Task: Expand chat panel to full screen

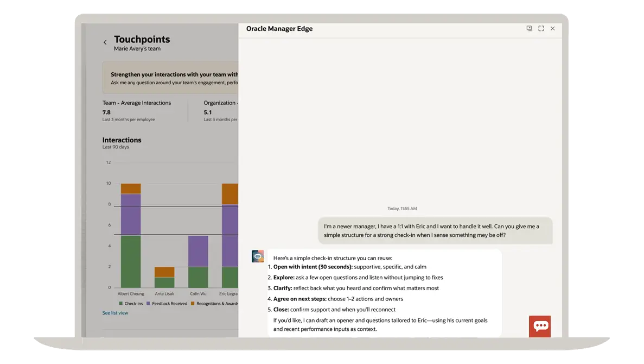Action: click(x=541, y=29)
